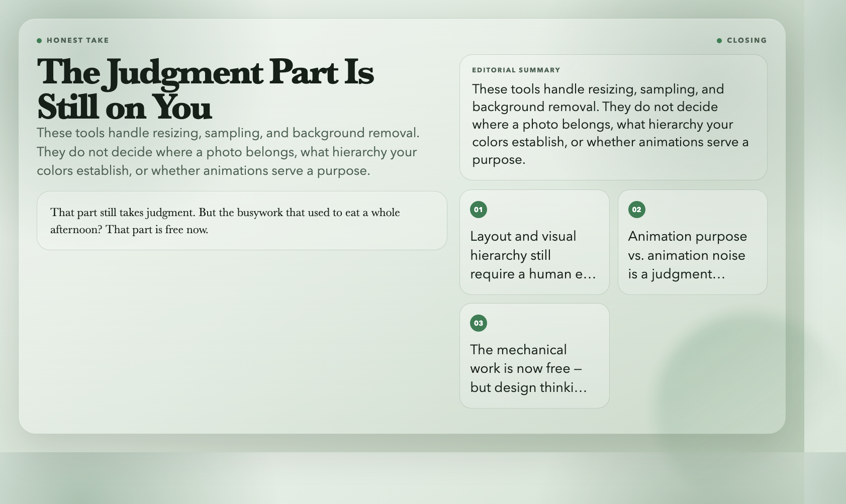Click the green 03 number badge

479,323
